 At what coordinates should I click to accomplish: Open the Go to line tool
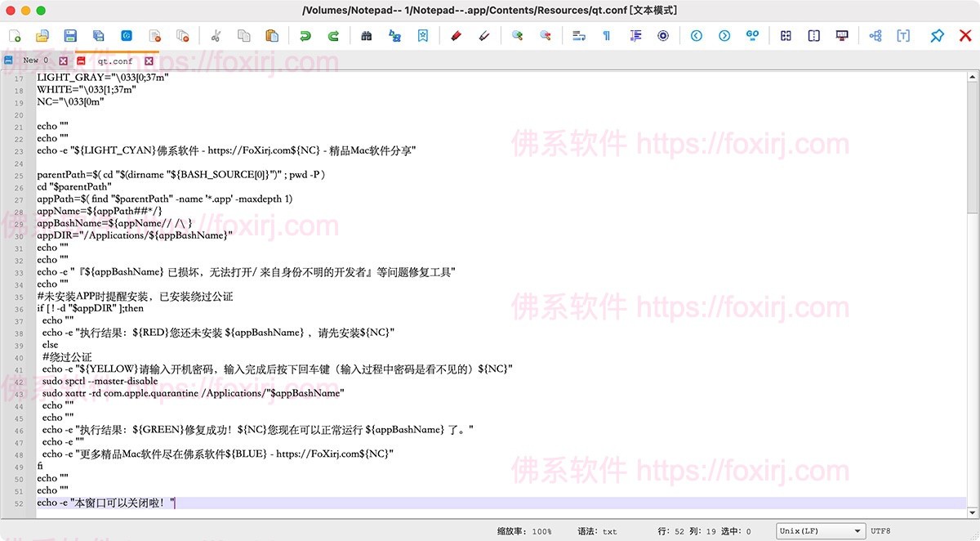click(x=753, y=36)
